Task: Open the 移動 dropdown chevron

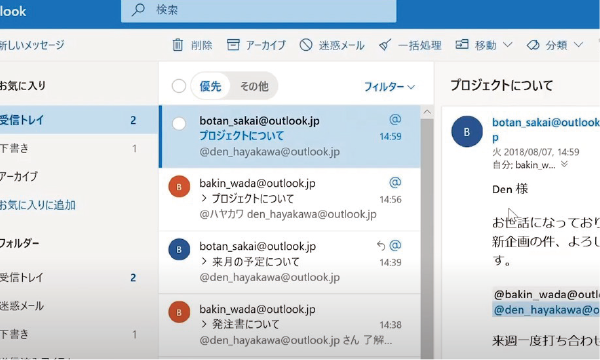Action: [507, 45]
